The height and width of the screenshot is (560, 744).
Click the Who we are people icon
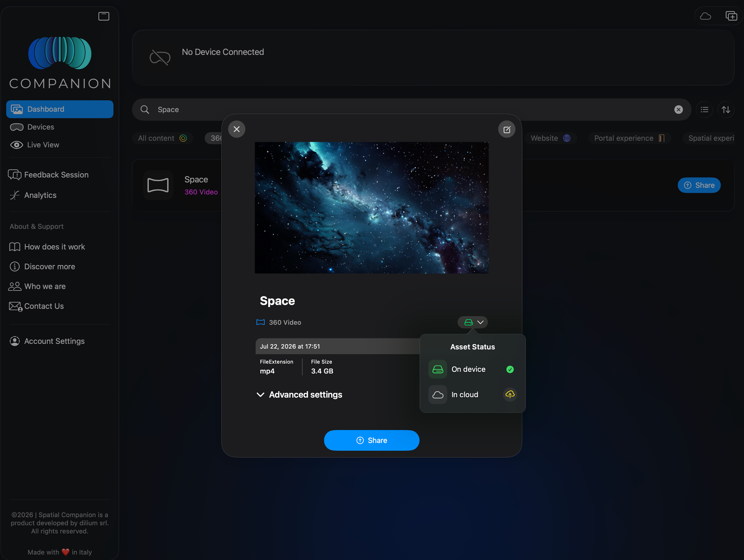[15, 286]
